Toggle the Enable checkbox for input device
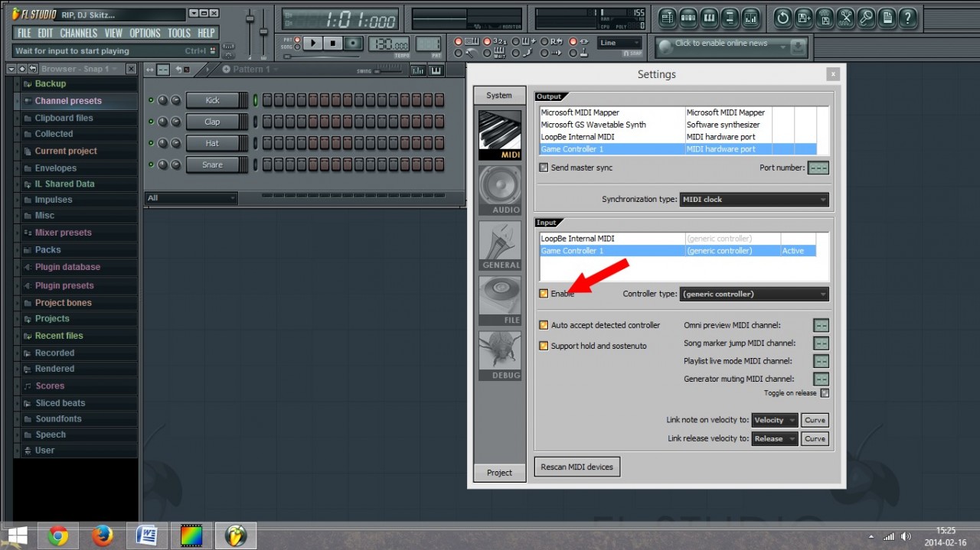980x550 pixels. (x=544, y=294)
